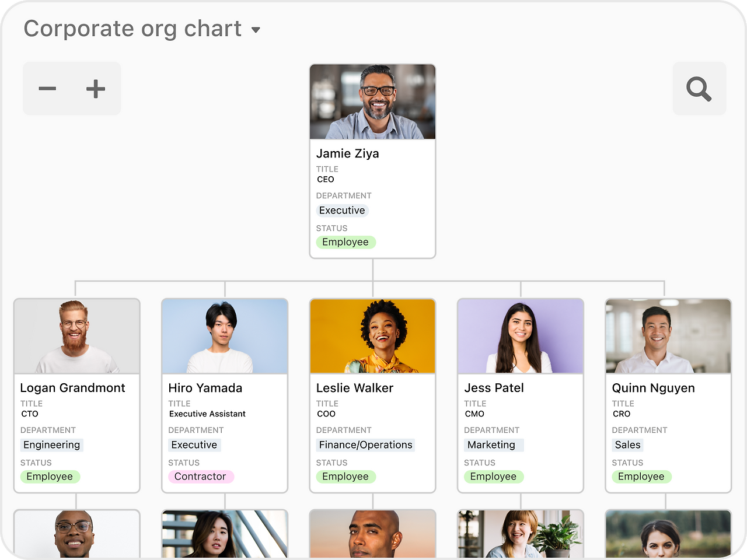Open the search magnifier icon

click(x=699, y=89)
